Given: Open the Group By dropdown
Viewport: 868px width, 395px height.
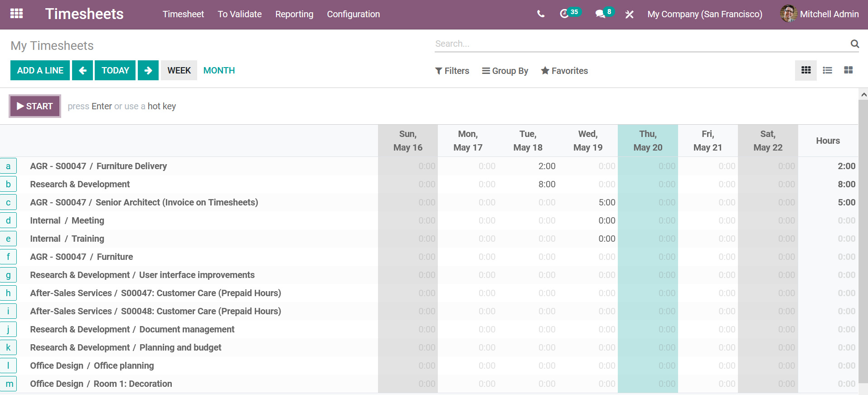Looking at the screenshot, I should (505, 71).
